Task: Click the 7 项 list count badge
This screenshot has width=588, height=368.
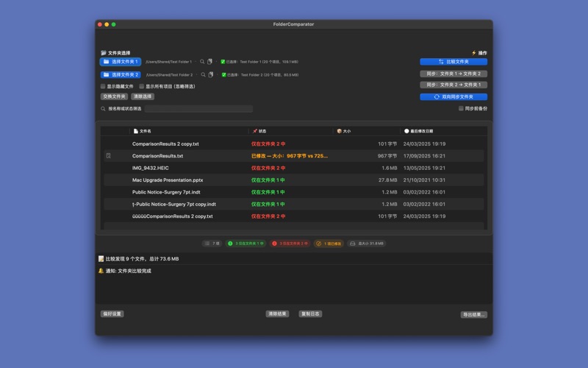Action: pos(212,244)
